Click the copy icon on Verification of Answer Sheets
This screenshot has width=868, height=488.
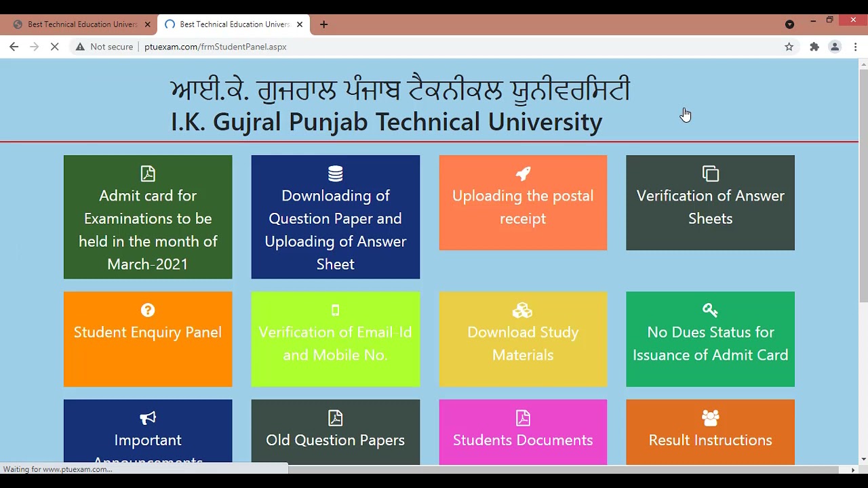[711, 174]
